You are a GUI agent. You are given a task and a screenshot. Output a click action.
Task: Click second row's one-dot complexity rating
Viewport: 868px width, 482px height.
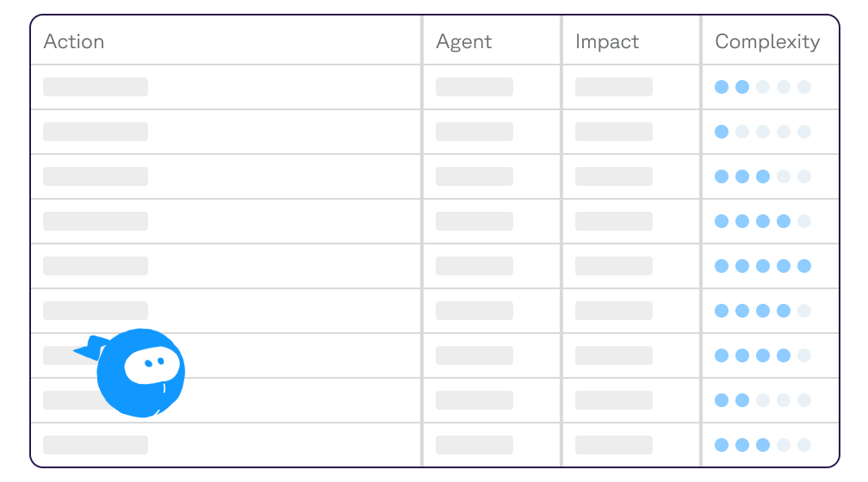click(763, 132)
